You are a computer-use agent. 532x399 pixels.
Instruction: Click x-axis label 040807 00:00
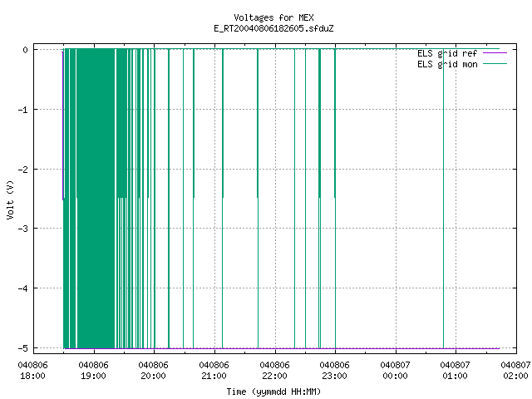tap(396, 371)
